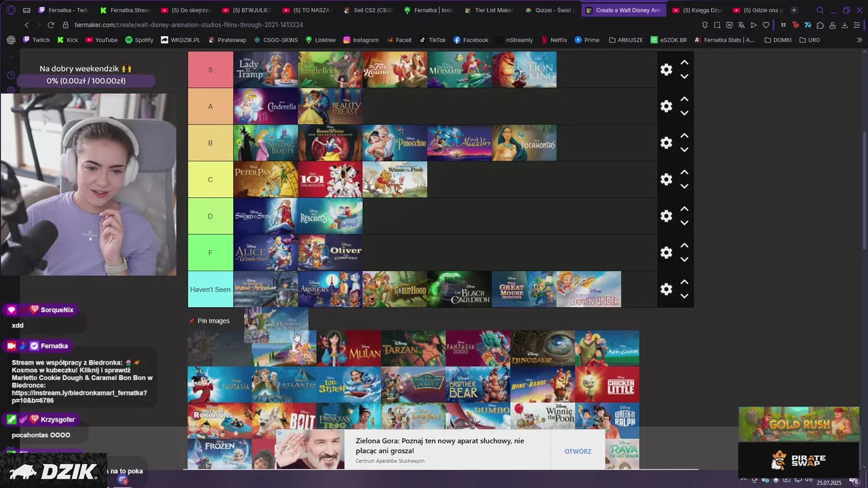Select the Mulan image in the pool

[349, 348]
